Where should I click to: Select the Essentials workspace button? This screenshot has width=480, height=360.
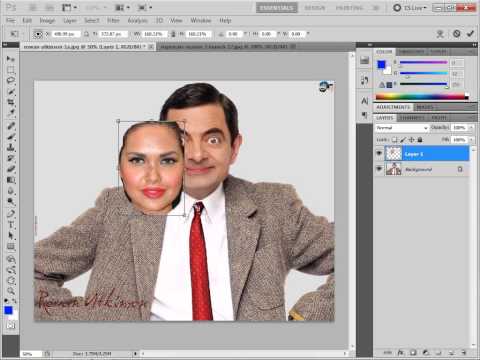point(277,8)
